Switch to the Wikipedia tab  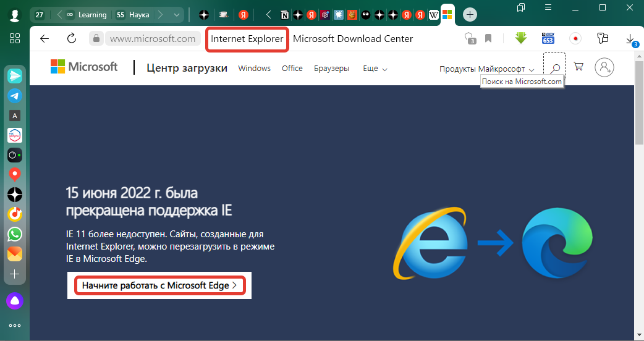[x=434, y=15]
